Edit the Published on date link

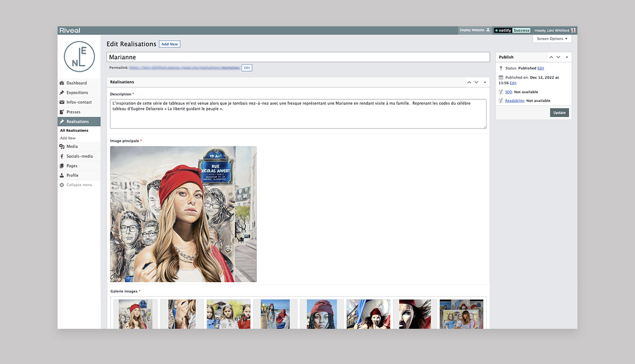coord(513,83)
